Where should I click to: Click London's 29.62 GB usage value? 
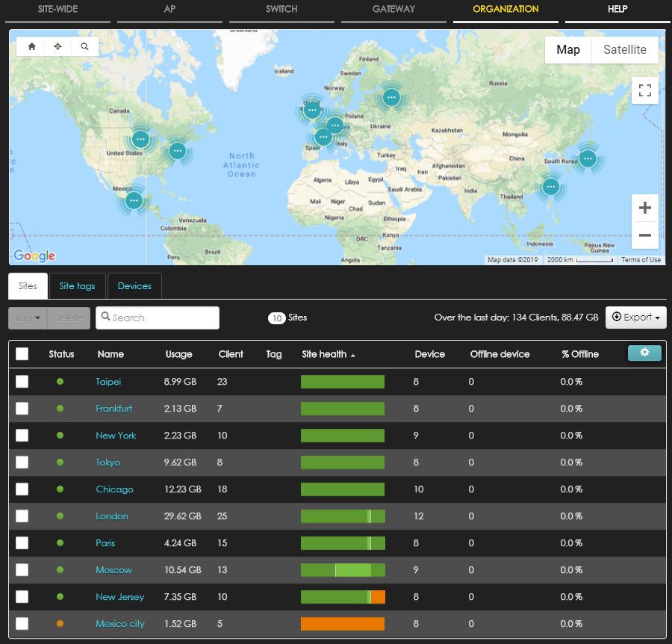click(x=183, y=515)
